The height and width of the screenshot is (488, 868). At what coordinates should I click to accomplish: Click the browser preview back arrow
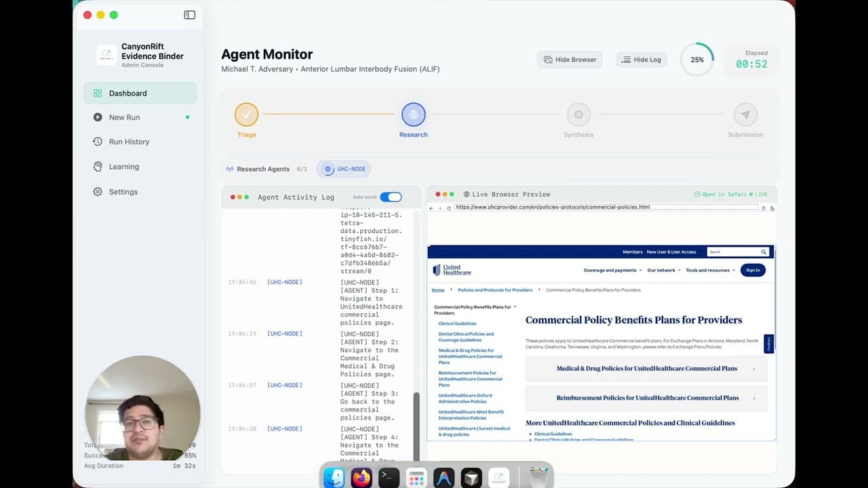pos(431,208)
